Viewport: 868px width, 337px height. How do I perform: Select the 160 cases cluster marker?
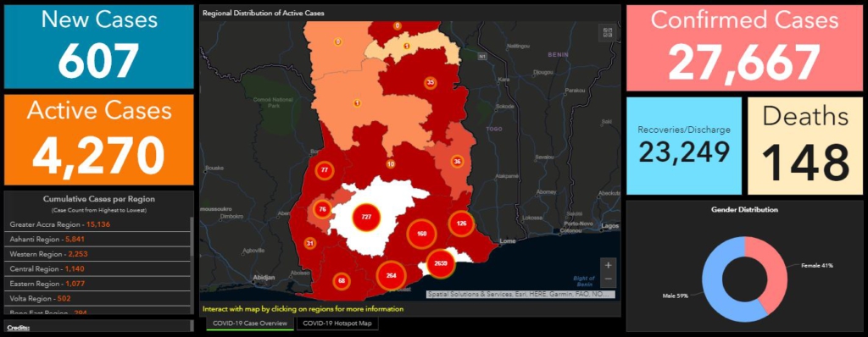[422, 234]
